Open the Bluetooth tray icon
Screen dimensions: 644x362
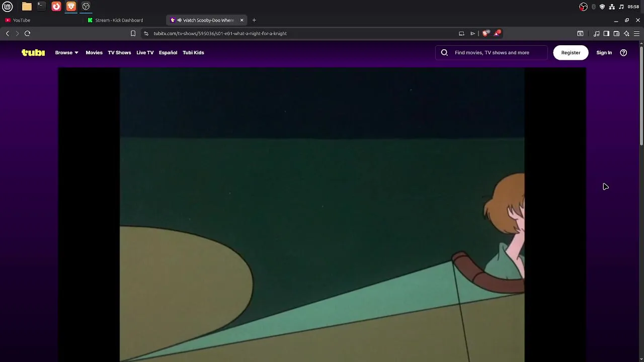coord(594,7)
